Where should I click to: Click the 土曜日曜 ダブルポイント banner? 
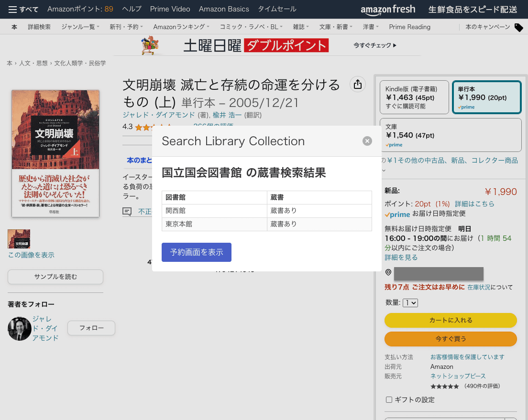click(256, 46)
